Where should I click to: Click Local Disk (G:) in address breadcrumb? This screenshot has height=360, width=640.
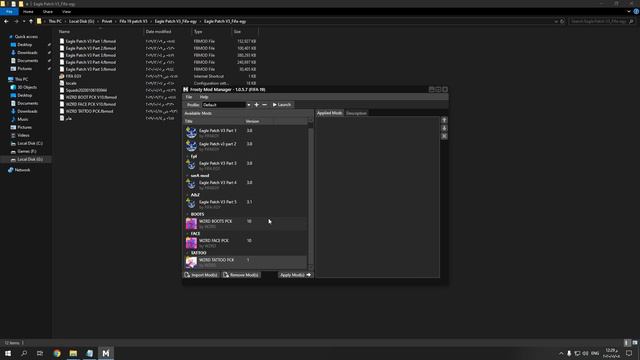(81, 21)
